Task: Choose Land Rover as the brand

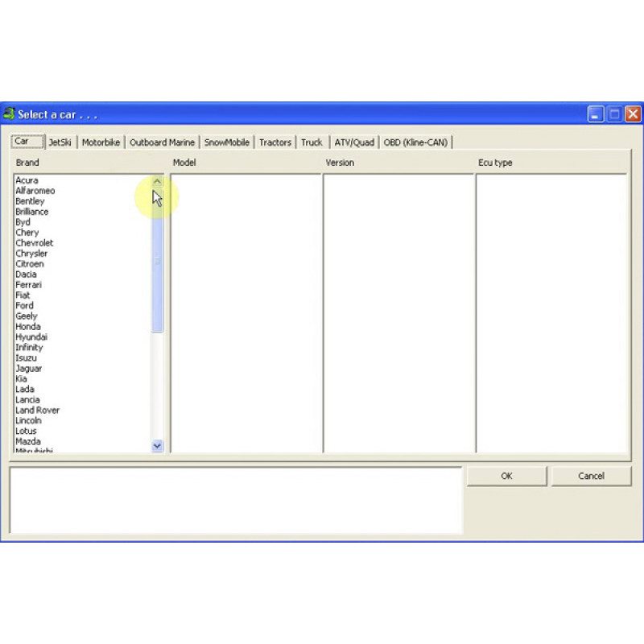Action: click(37, 410)
